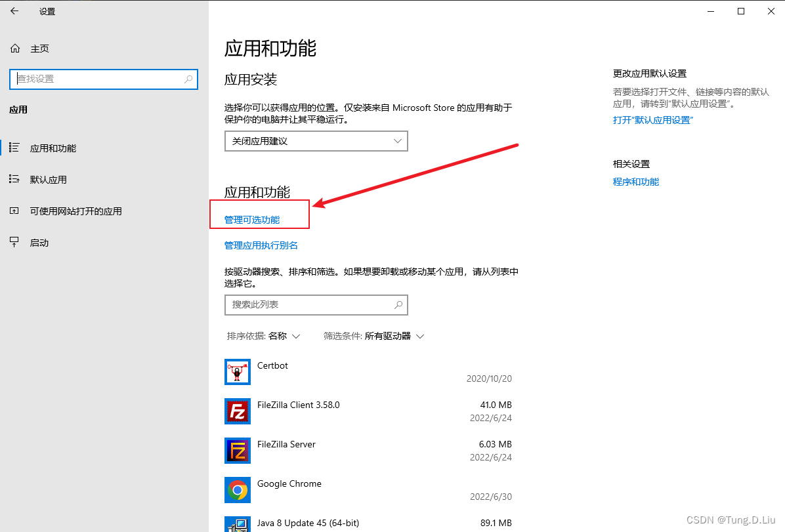The width and height of the screenshot is (785, 532).
Task: Open the Manage app execution aliases link
Action: coord(261,245)
